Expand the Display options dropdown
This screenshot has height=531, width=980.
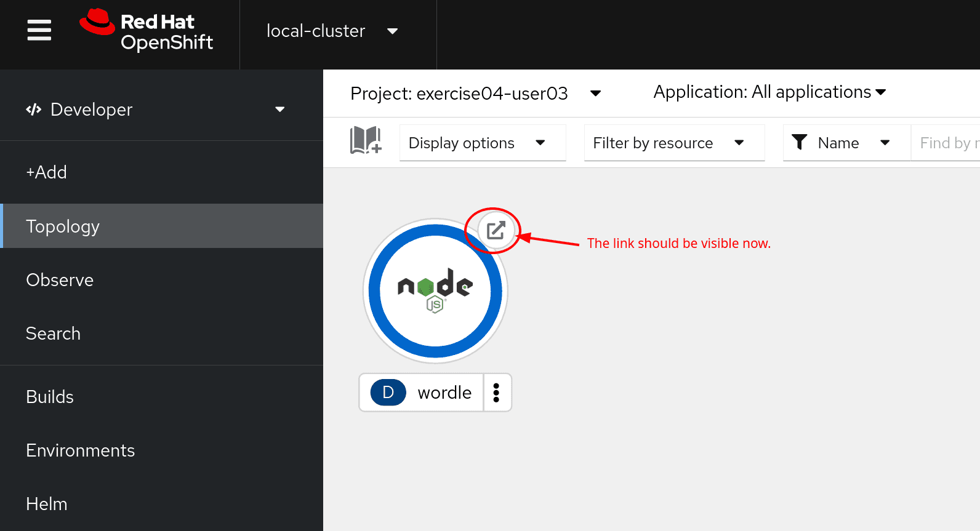(483, 143)
